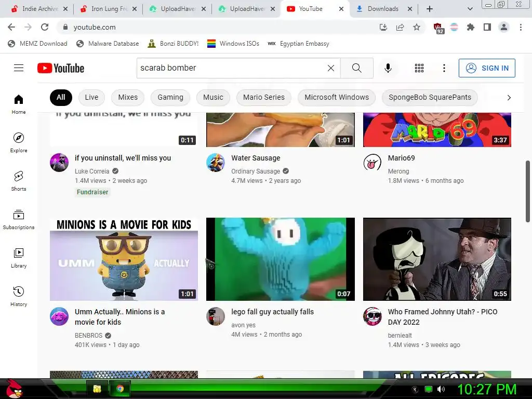Screen dimensions: 532x399
Task: Open the Windows ISOs bookmark
Action: (x=233, y=44)
